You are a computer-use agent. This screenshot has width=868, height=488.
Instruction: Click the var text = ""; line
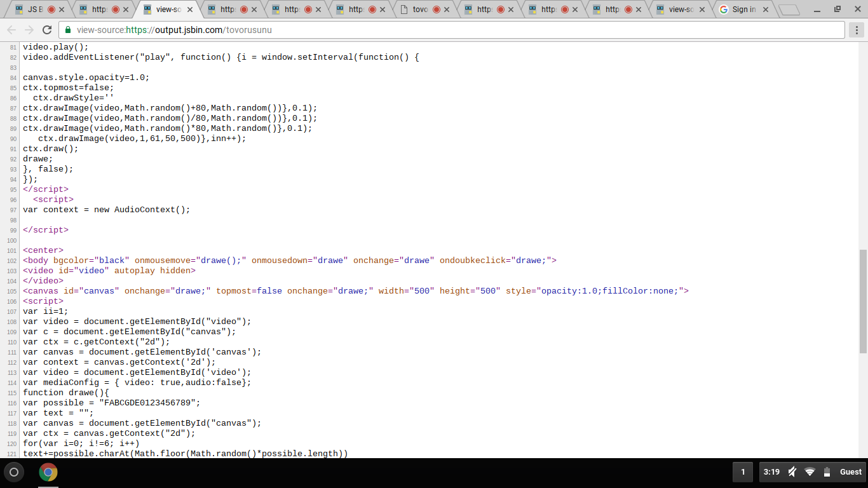[x=58, y=413]
